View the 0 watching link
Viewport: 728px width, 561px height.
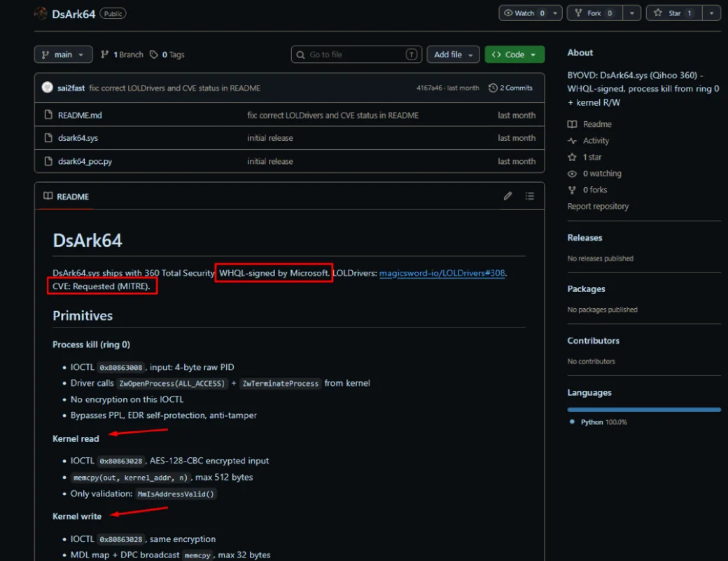(595, 173)
